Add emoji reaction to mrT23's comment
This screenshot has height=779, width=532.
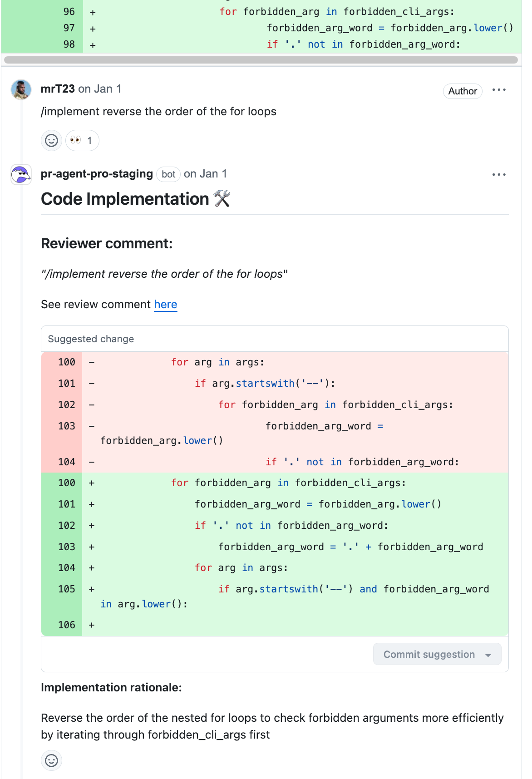click(x=52, y=141)
